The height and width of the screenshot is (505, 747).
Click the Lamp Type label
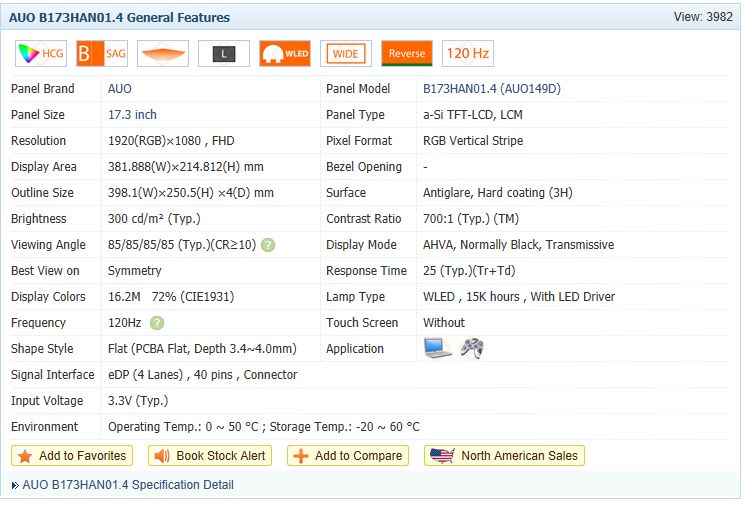coord(355,297)
